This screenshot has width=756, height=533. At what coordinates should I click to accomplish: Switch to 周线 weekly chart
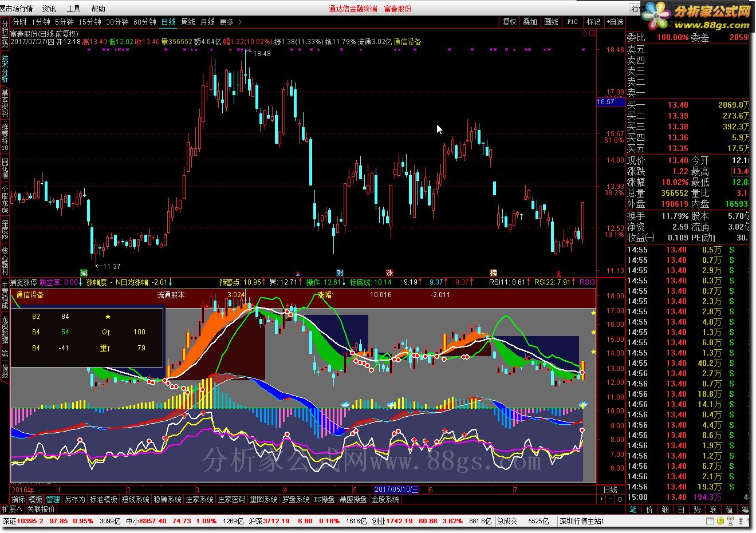(188, 22)
